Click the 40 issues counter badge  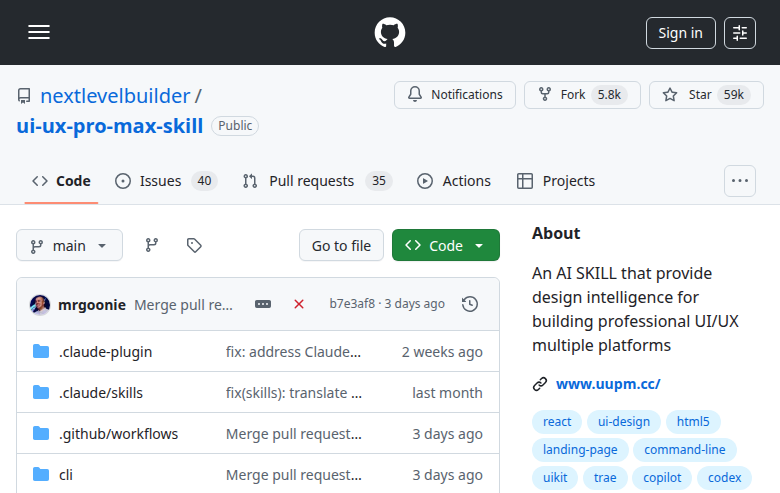tap(204, 181)
